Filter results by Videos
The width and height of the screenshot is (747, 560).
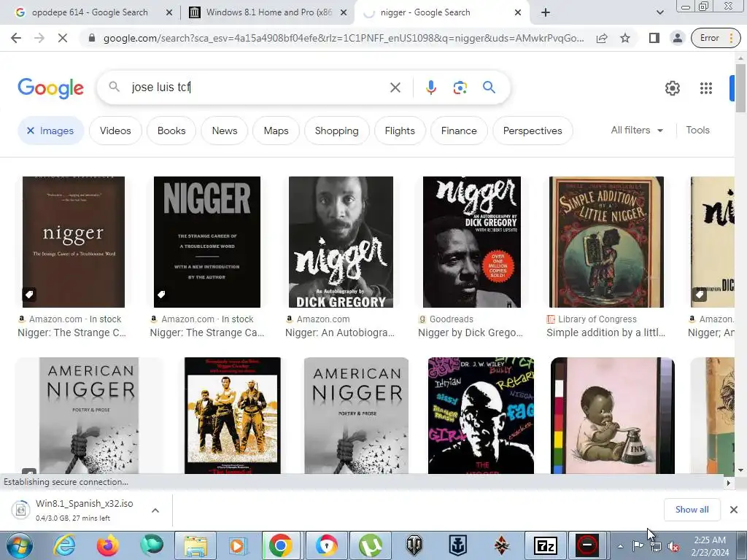click(115, 131)
